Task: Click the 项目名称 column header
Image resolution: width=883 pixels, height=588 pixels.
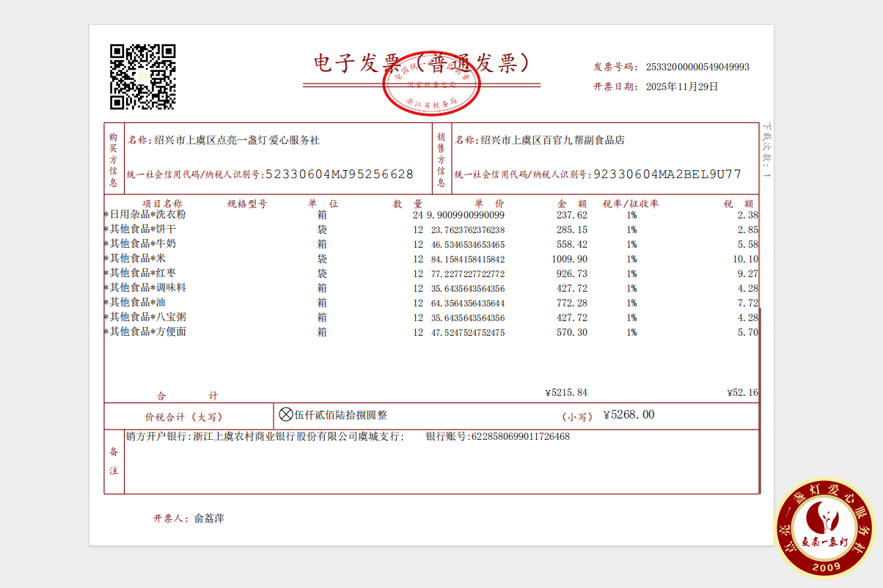Action: pos(162,204)
